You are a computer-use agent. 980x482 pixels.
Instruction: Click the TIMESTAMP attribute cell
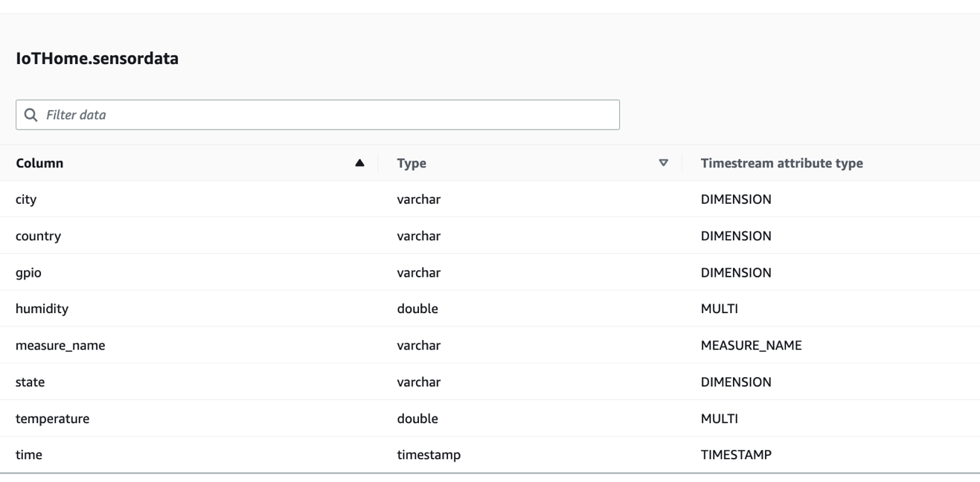pyautogui.click(x=736, y=454)
